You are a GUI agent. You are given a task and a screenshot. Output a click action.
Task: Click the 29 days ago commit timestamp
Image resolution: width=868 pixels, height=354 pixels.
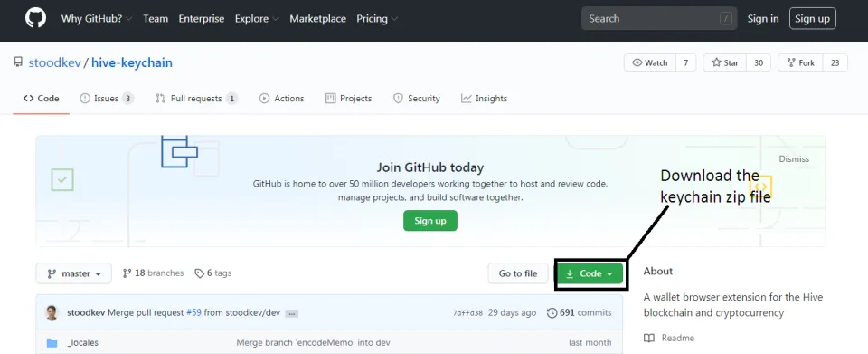point(513,312)
